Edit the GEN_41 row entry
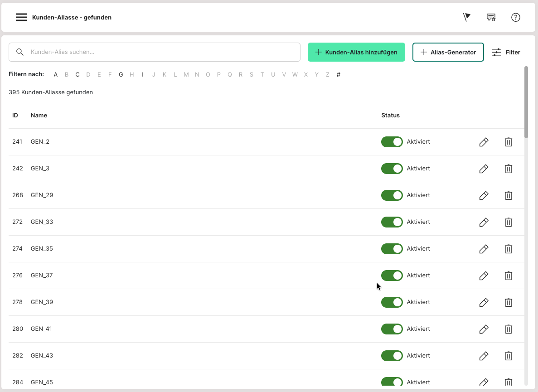Screen dimensions: 538x392 coord(484,329)
